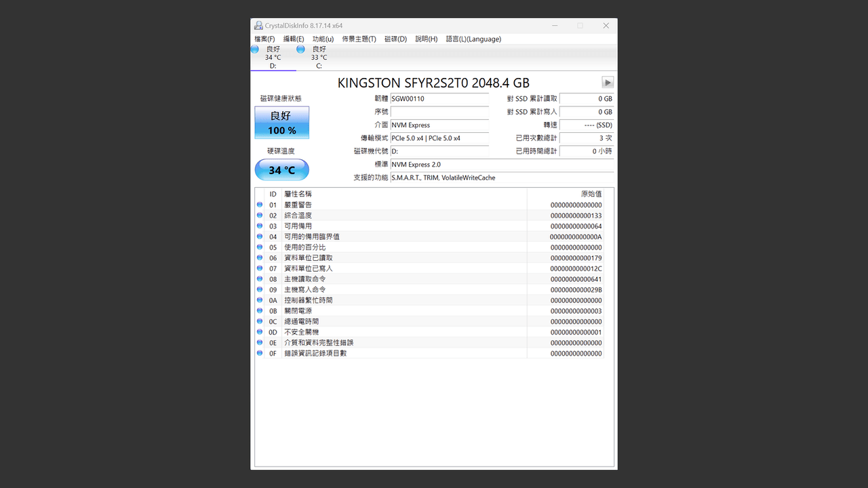The image size is (868, 488).
Task: Open the 語言(L)(Language) menu
Action: click(x=473, y=39)
